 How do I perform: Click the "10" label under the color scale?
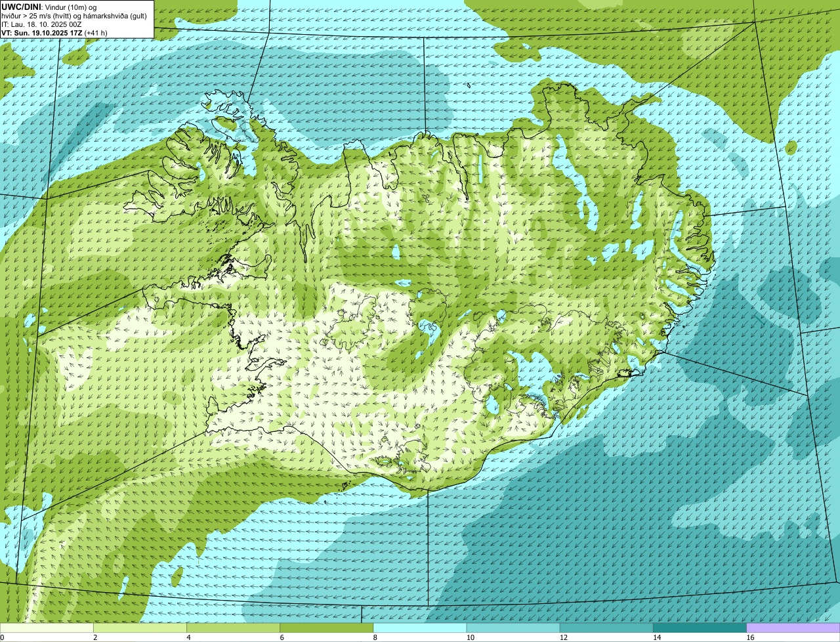pyautogui.click(x=470, y=637)
